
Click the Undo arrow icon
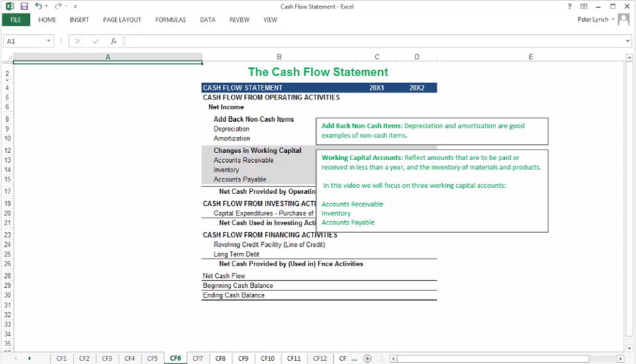(38, 6)
